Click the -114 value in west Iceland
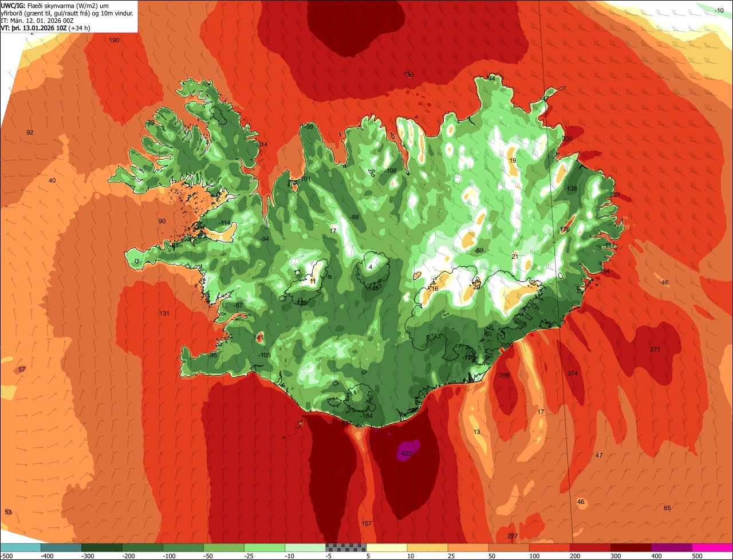Image resolution: width=733 pixels, height=560 pixels. (x=224, y=223)
